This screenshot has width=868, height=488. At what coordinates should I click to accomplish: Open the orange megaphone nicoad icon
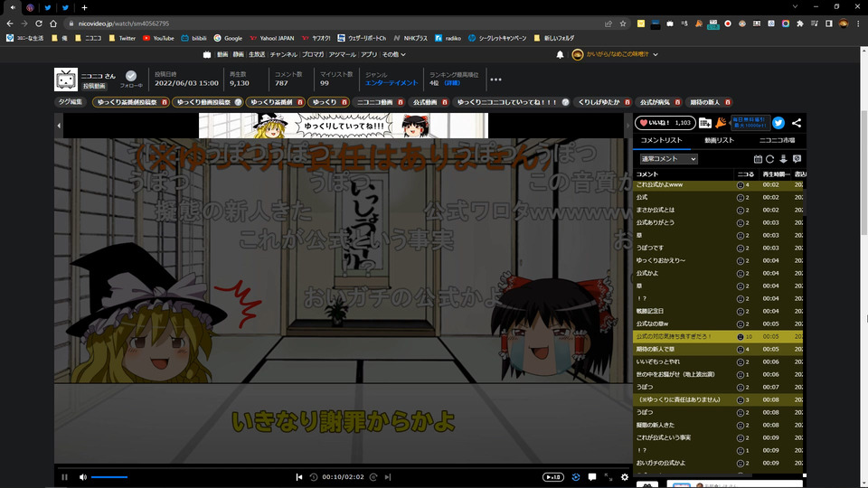pyautogui.click(x=721, y=123)
